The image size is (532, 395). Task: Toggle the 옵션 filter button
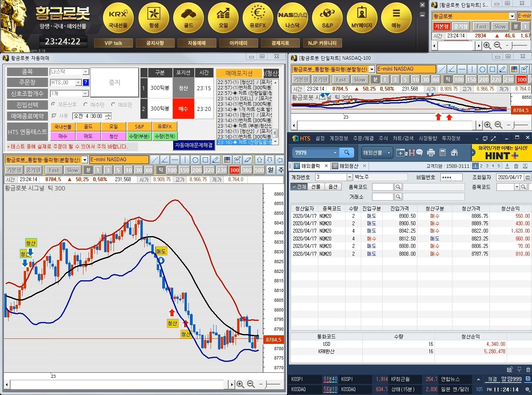tap(333, 187)
